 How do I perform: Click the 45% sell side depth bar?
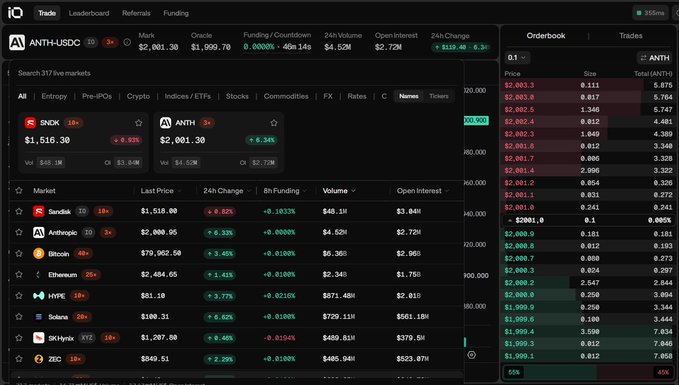(634, 372)
